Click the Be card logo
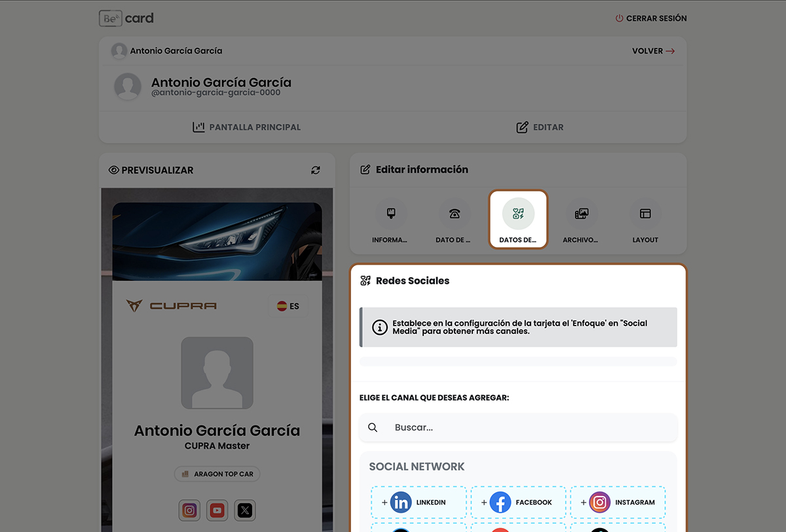Screen dimensions: 786x532 tap(126, 18)
